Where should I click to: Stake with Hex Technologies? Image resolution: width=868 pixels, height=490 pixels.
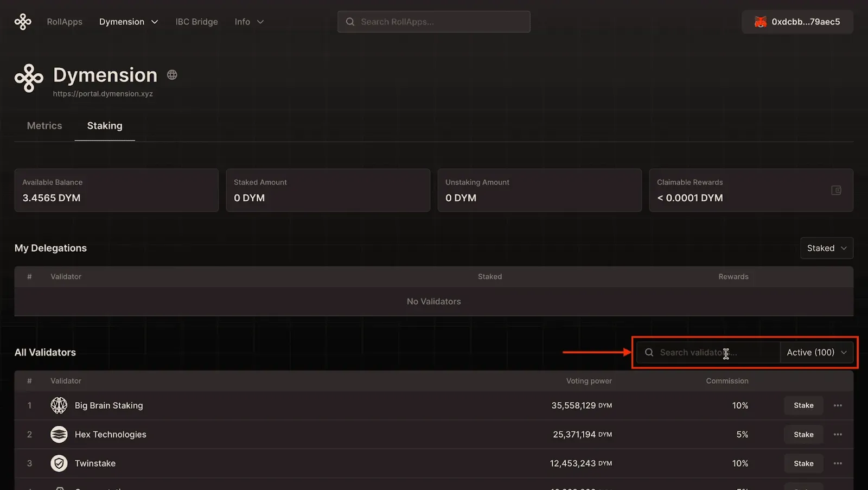click(803, 434)
